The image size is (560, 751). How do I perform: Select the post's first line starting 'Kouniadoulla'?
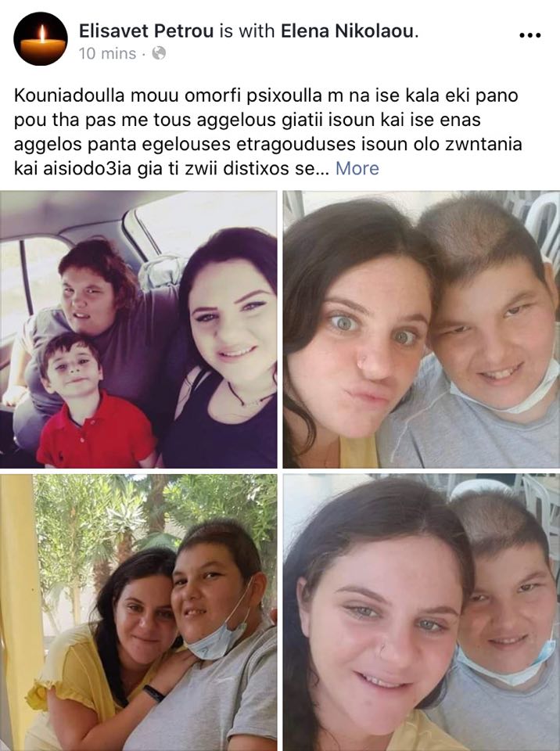tap(266, 95)
